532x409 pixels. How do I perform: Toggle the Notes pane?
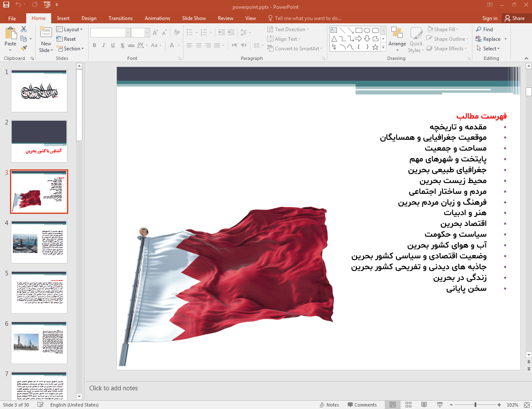(x=329, y=405)
